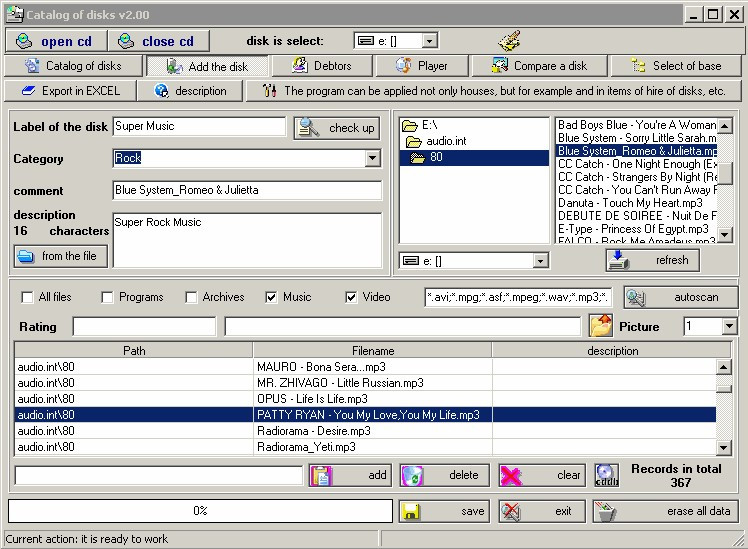
Task: Open the e: [] drive dropdown below folder tree
Action: (540, 261)
